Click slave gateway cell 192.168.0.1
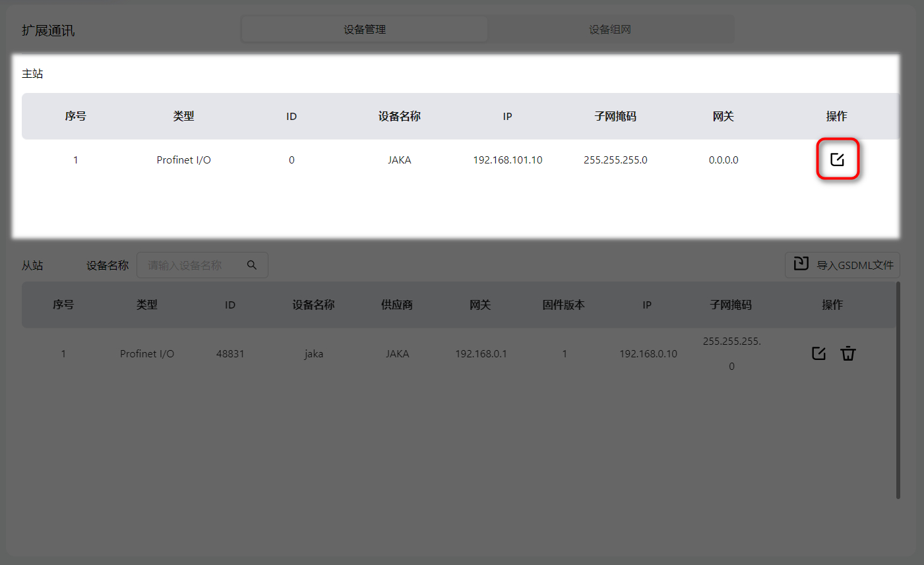 pyautogui.click(x=481, y=354)
